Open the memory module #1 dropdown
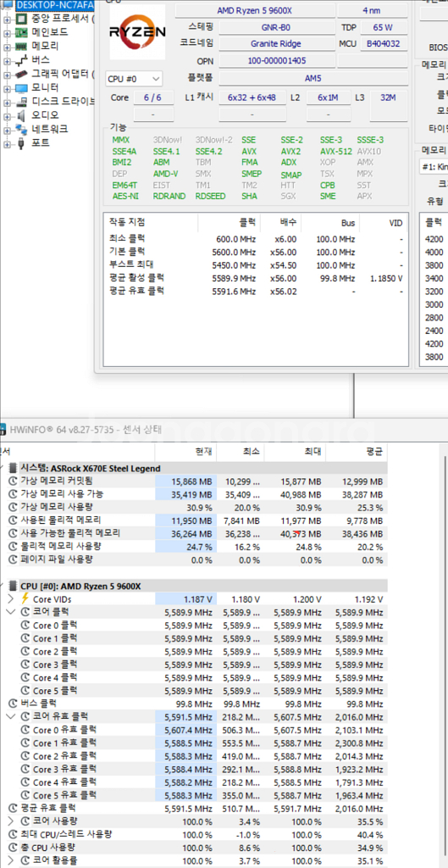Image resolution: width=448 pixels, height=868 pixels. (x=434, y=166)
